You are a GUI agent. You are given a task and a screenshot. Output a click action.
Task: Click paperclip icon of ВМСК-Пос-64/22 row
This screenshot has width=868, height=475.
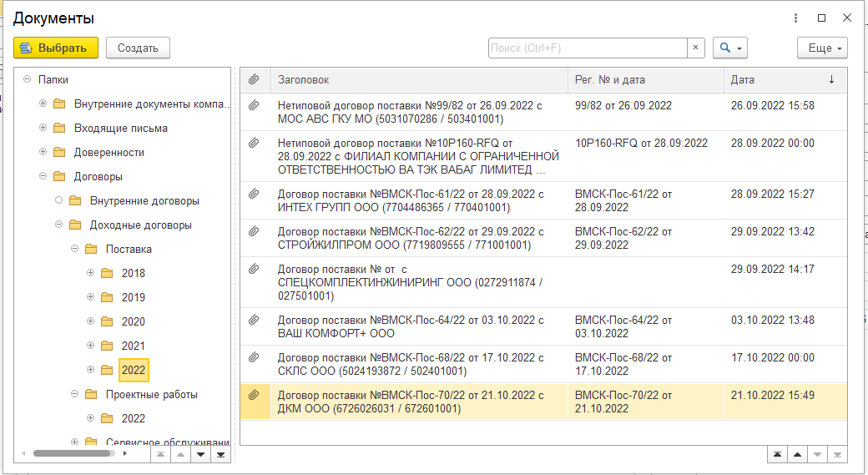pos(254,320)
